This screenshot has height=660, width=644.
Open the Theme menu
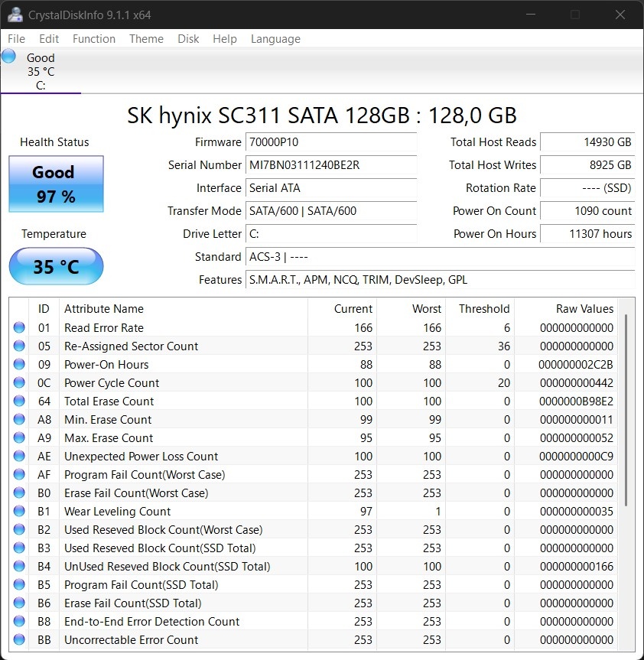(146, 39)
